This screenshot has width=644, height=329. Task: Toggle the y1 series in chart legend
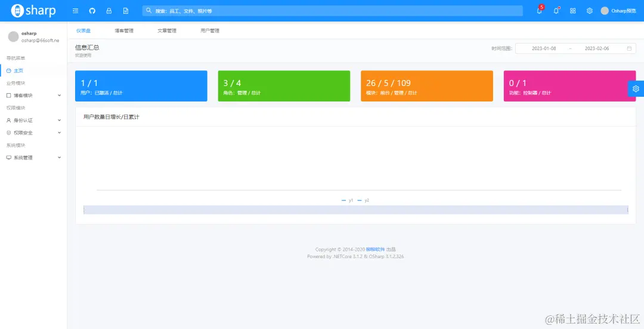pos(347,200)
